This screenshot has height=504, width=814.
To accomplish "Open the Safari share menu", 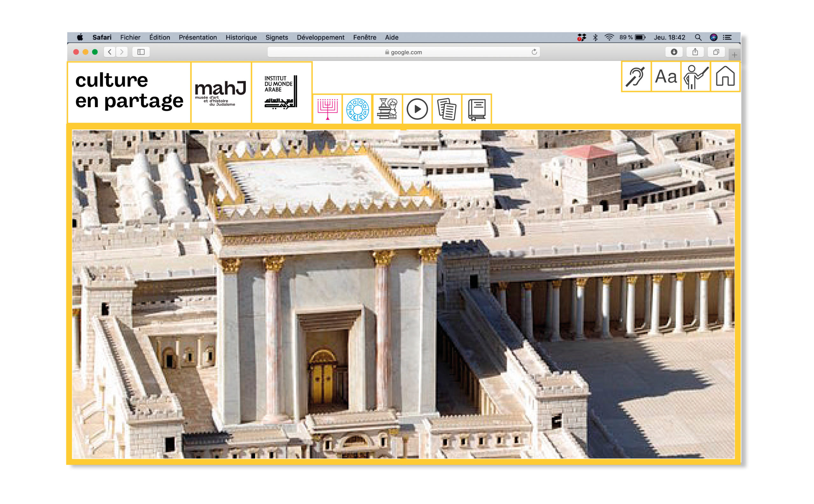I will pos(695,52).
